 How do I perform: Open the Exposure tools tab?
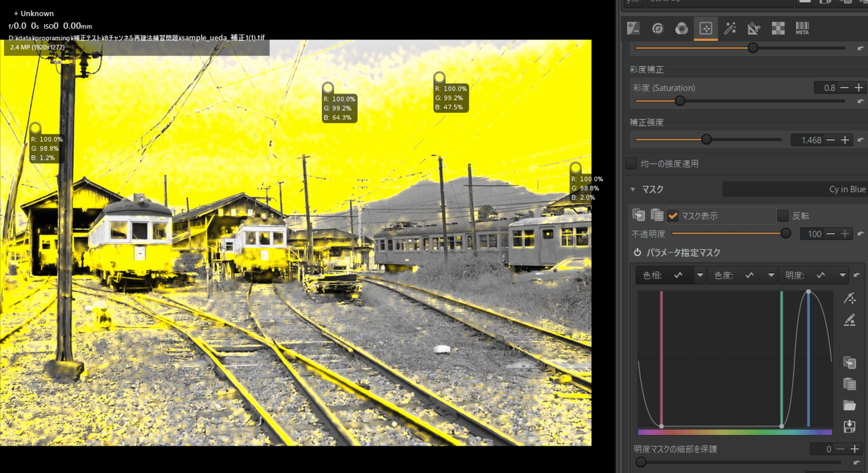click(x=633, y=29)
